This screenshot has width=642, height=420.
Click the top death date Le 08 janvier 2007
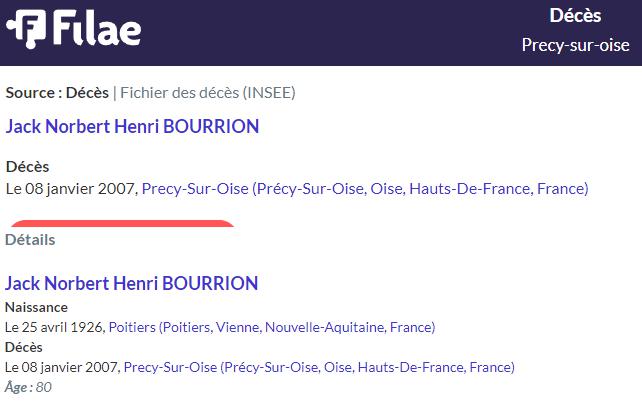[x=71, y=189]
